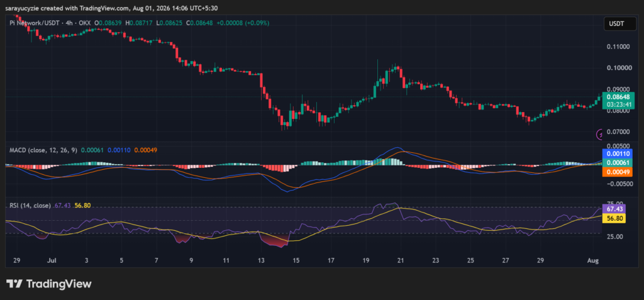Click the 29 date label before Jul
644x300 pixels.
(16, 260)
